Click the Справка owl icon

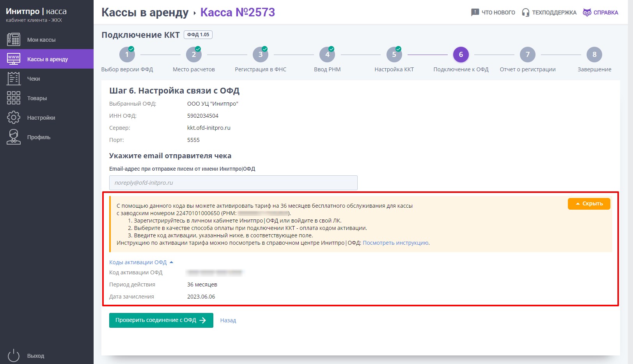[587, 12]
